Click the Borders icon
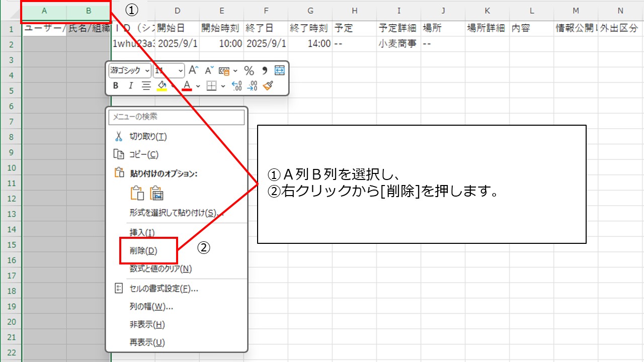 [x=211, y=86]
